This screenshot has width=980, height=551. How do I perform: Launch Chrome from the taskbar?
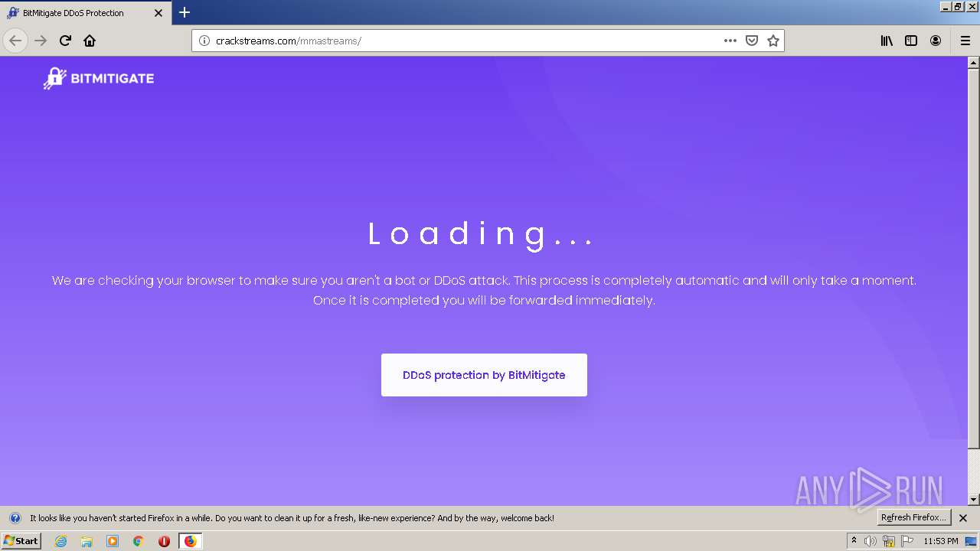pyautogui.click(x=139, y=541)
